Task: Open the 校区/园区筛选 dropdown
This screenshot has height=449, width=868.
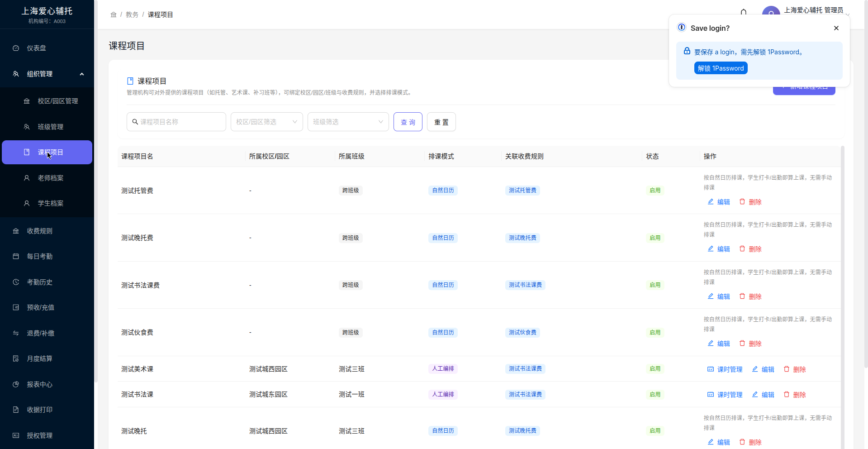Action: pyautogui.click(x=267, y=122)
